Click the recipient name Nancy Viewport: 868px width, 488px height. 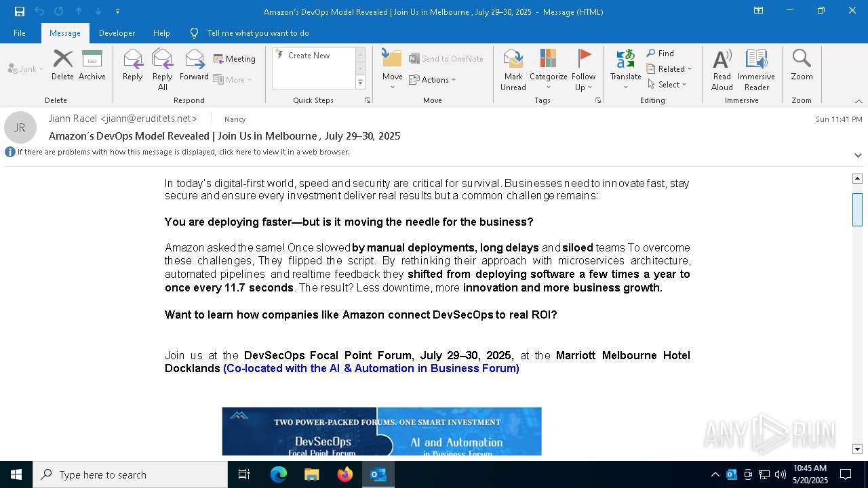point(235,119)
